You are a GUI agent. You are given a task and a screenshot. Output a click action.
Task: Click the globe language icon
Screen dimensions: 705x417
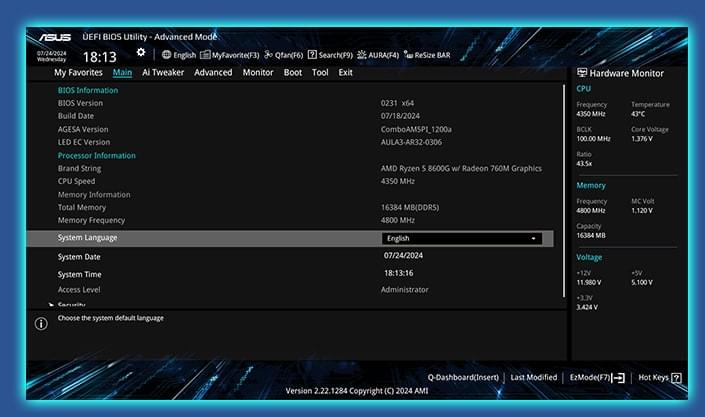pyautogui.click(x=166, y=55)
